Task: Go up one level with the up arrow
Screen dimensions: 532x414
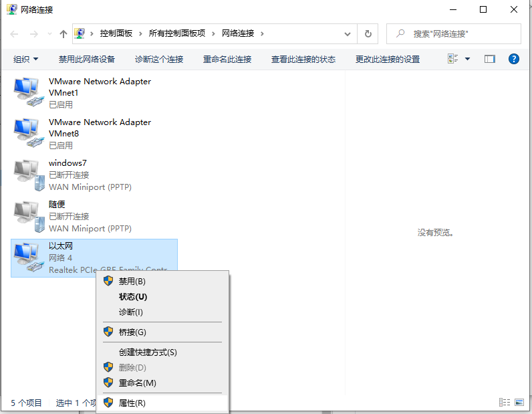Action: coord(63,33)
